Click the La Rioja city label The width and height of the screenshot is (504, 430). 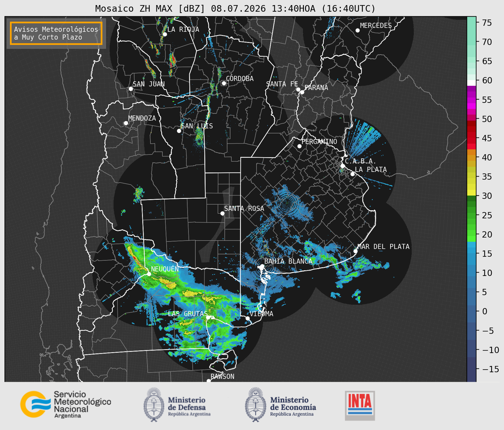click(x=183, y=29)
